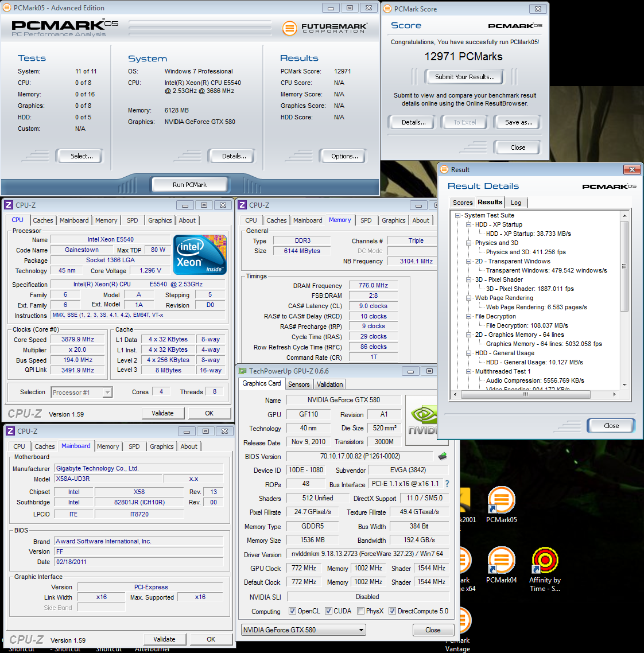The height and width of the screenshot is (653, 644).
Task: Click Close in PCMark Score window
Action: (x=517, y=147)
